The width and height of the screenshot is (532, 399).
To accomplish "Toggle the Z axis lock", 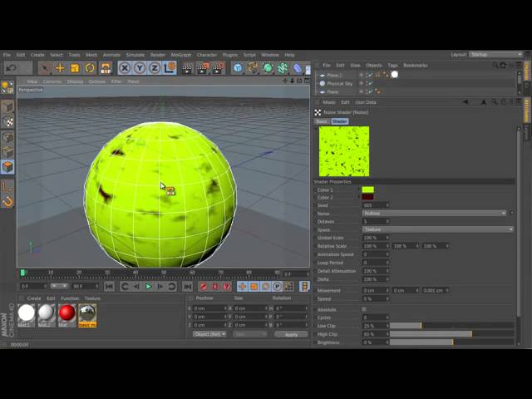I will 155,68.
